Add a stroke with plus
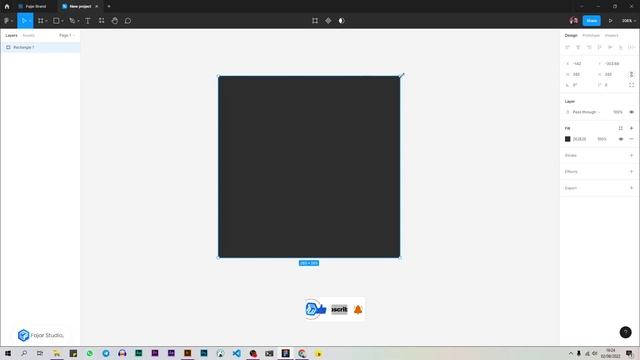This screenshot has width=640, height=360. (631, 155)
